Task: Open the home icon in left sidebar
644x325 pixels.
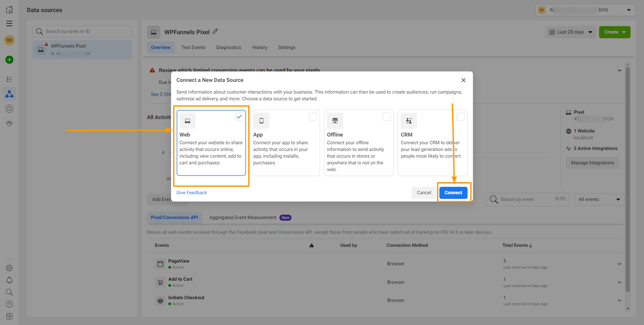Action: pos(9,9)
